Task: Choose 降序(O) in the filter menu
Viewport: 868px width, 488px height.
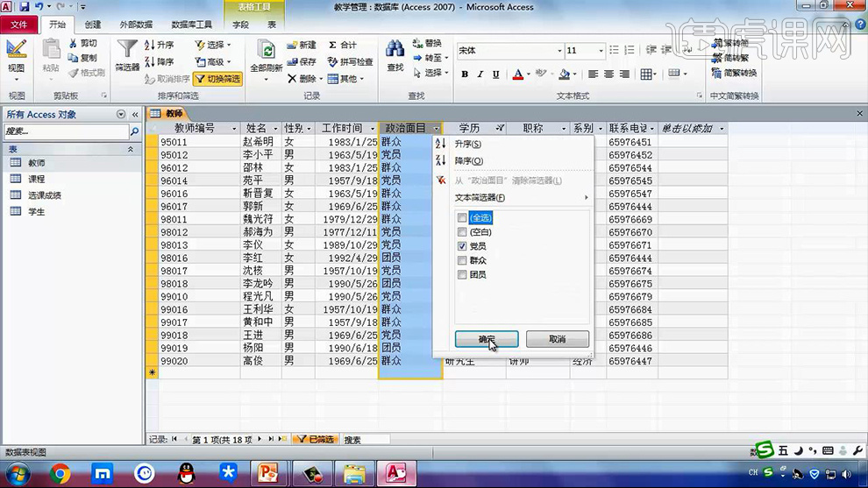Action: coord(469,161)
